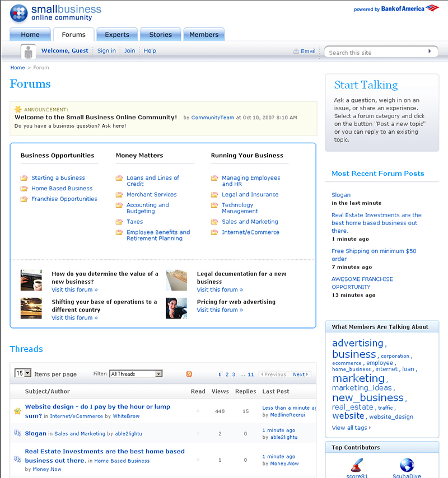
Task: Click the Starting a Business folder icon
Action: click(x=24, y=178)
